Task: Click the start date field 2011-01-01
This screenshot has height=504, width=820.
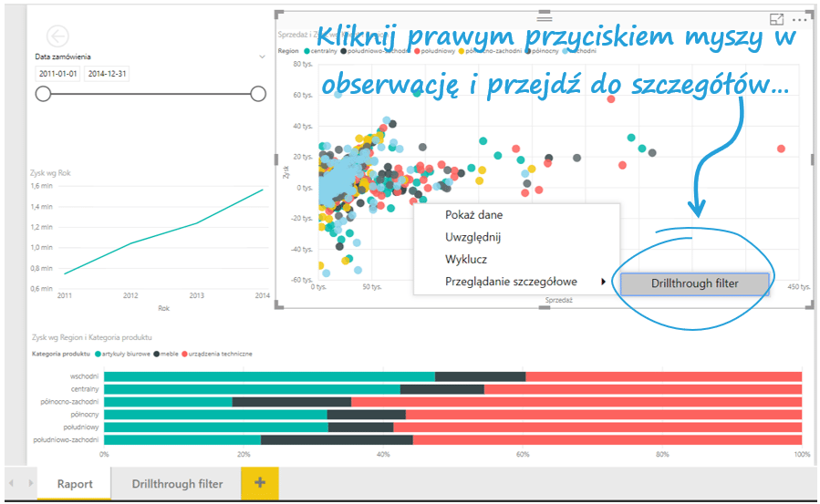Action: point(57,74)
